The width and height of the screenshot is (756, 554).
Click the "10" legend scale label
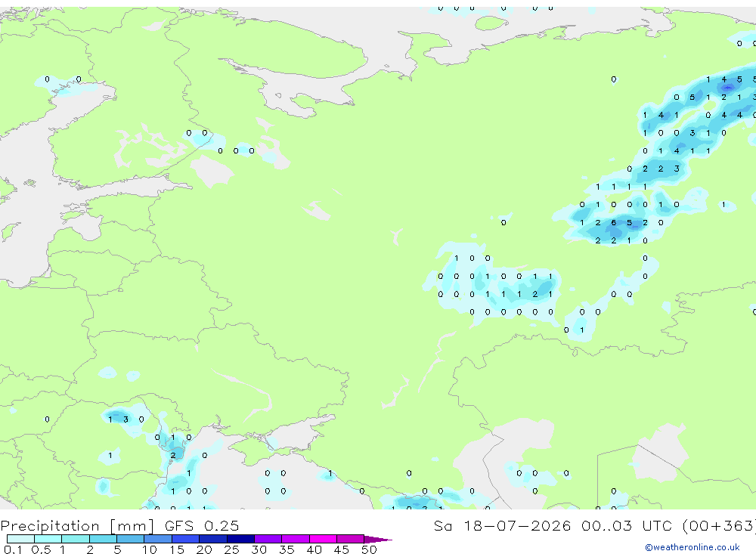150,549
